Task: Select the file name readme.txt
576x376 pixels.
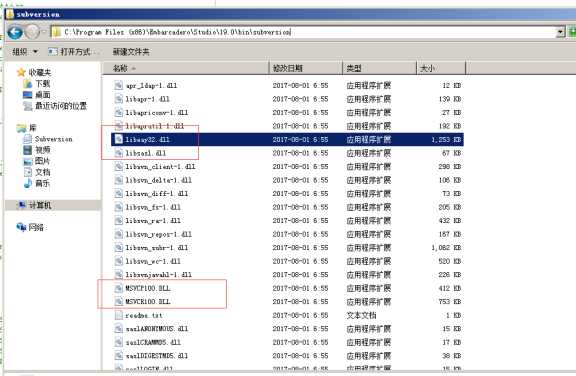Action: point(144,315)
